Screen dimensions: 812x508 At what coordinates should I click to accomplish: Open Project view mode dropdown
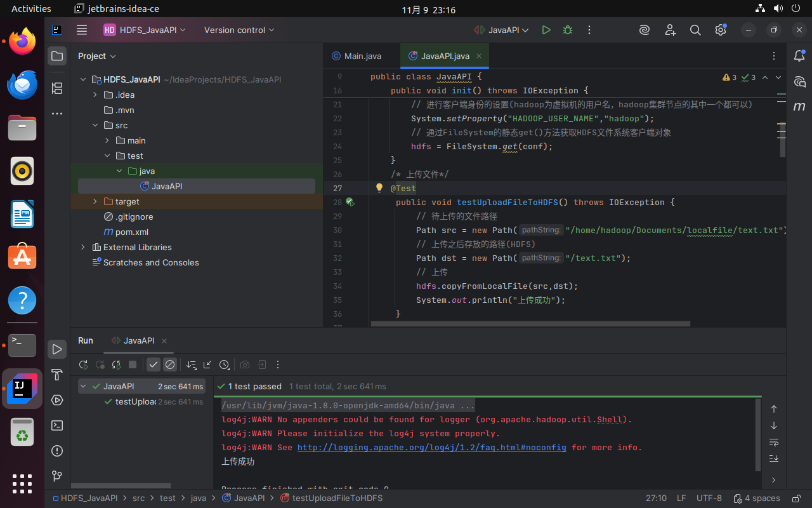pos(97,56)
